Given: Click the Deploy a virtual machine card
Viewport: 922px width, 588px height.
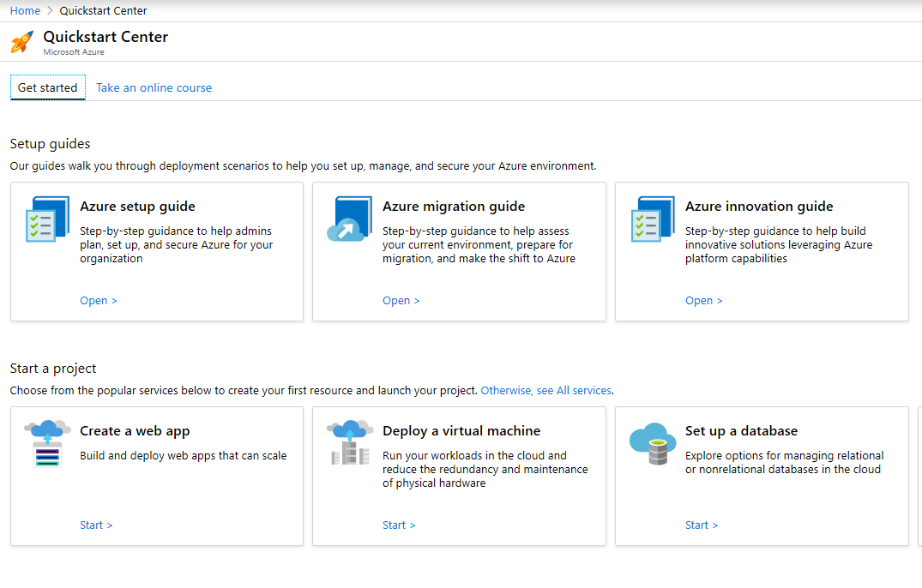Looking at the screenshot, I should pos(459,476).
